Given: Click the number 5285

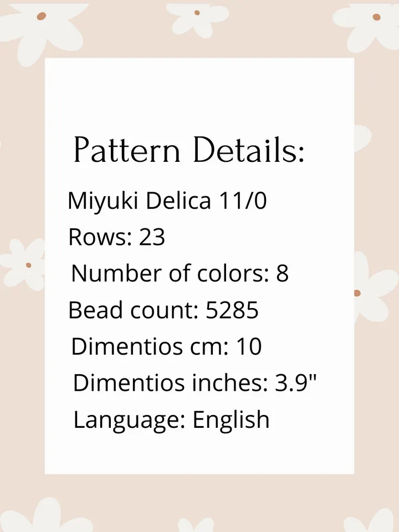Looking at the screenshot, I should (232, 310).
